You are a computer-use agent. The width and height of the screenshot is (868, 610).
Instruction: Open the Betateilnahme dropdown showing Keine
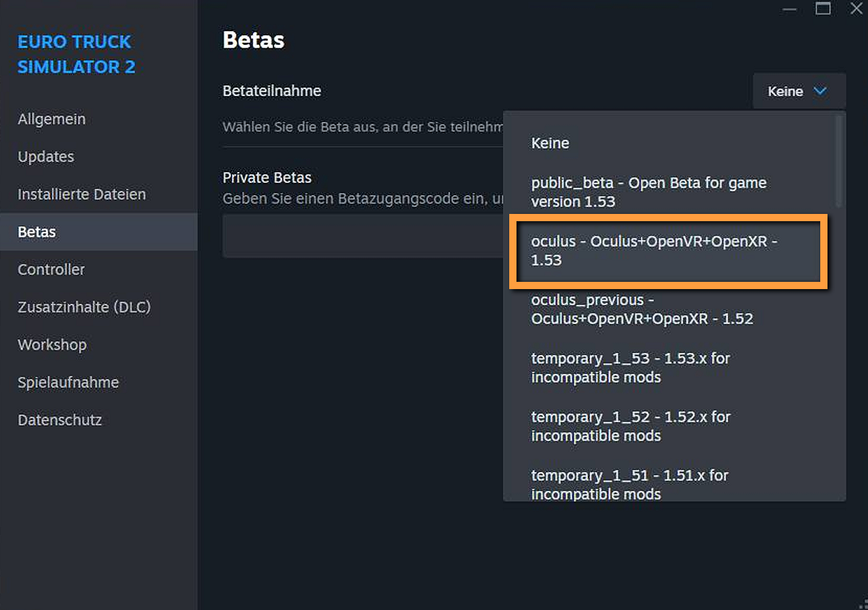pos(799,91)
